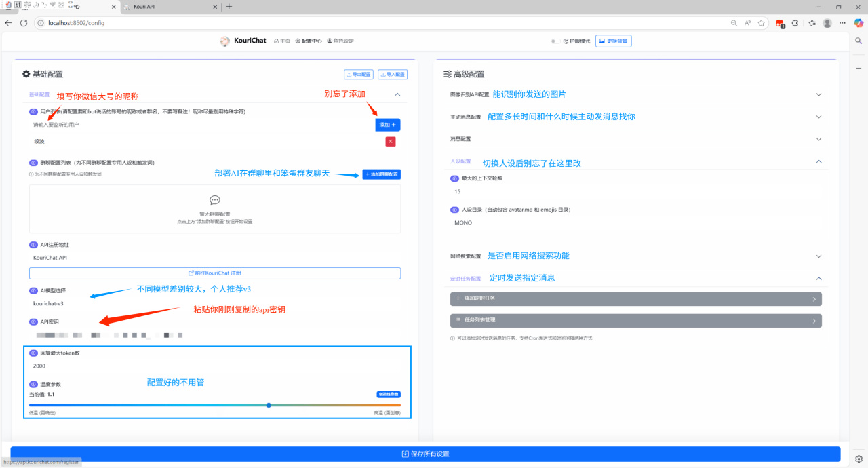Click the browser back arrow
This screenshot has width=868, height=468.
click(9, 22)
